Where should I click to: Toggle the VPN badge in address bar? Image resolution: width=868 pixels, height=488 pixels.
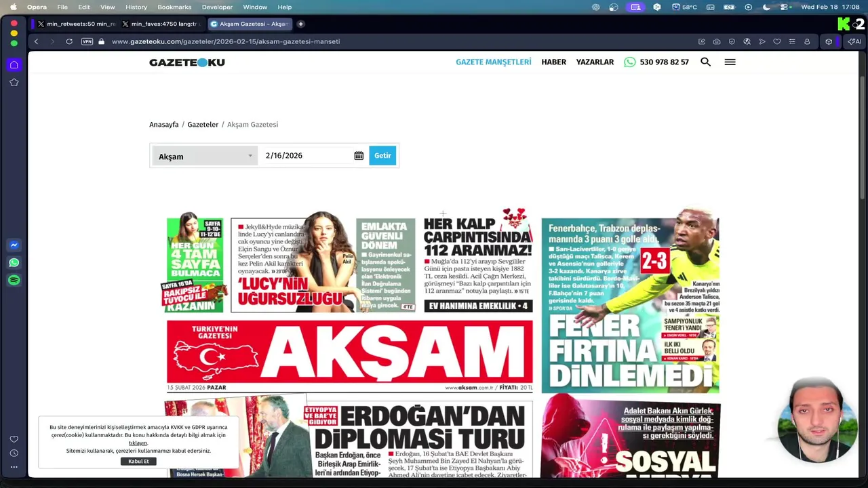(87, 41)
